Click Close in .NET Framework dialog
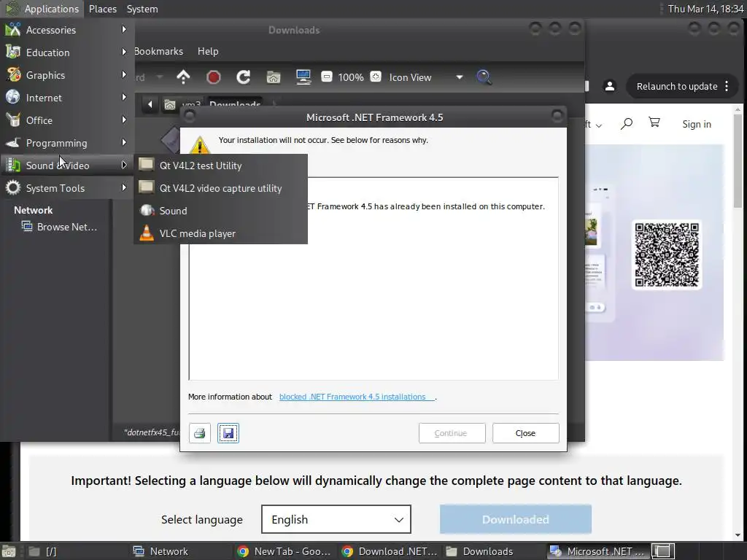Viewport: 747px width, 560px height. tap(525, 433)
